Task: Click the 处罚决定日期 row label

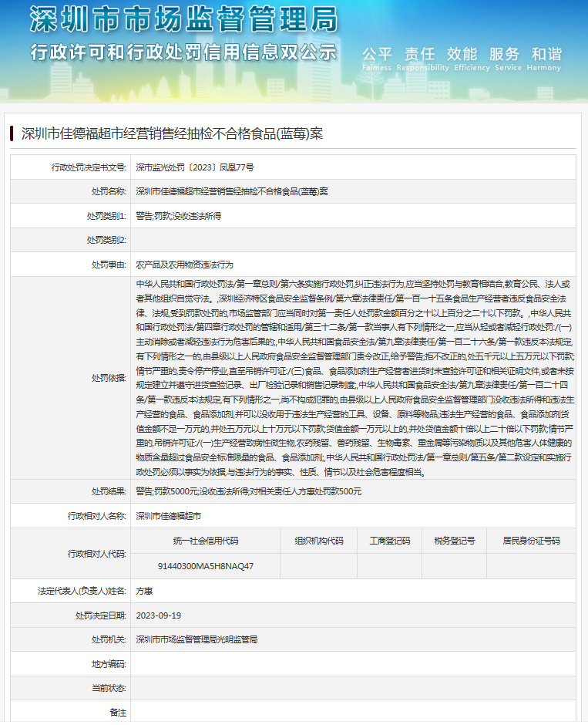Action: 101,615
